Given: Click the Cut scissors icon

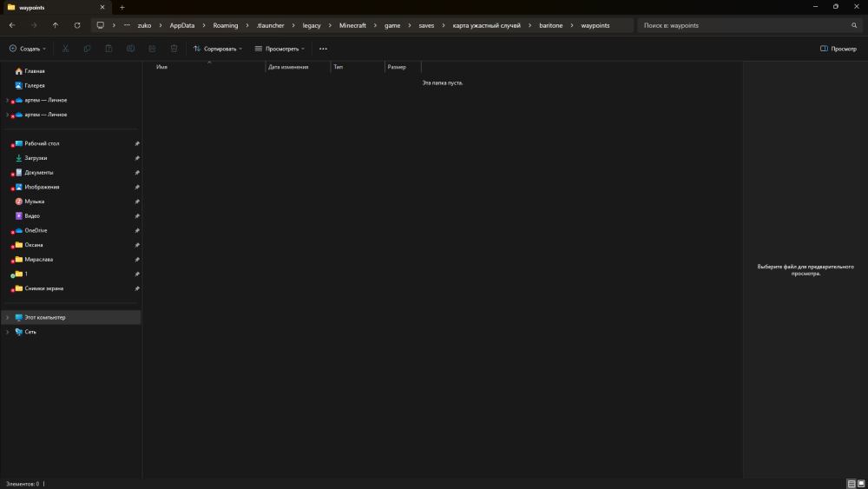Looking at the screenshot, I should tap(65, 49).
